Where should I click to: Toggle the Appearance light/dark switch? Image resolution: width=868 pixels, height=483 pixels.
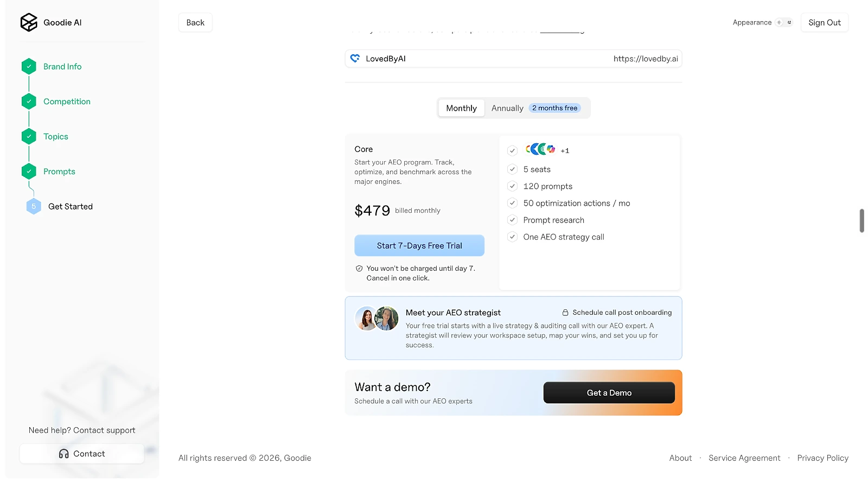784,22
